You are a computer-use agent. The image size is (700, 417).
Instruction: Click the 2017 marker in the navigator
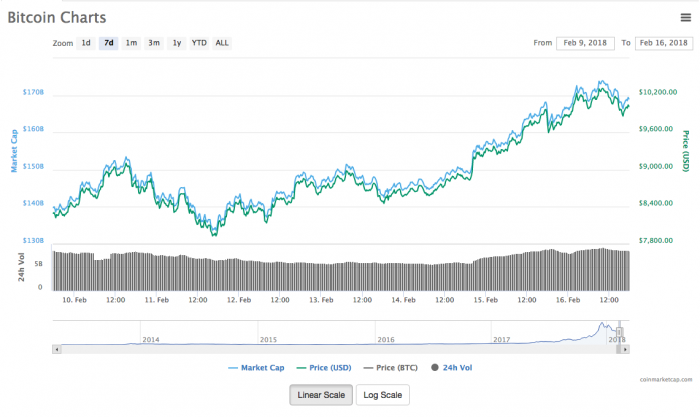pyautogui.click(x=501, y=340)
